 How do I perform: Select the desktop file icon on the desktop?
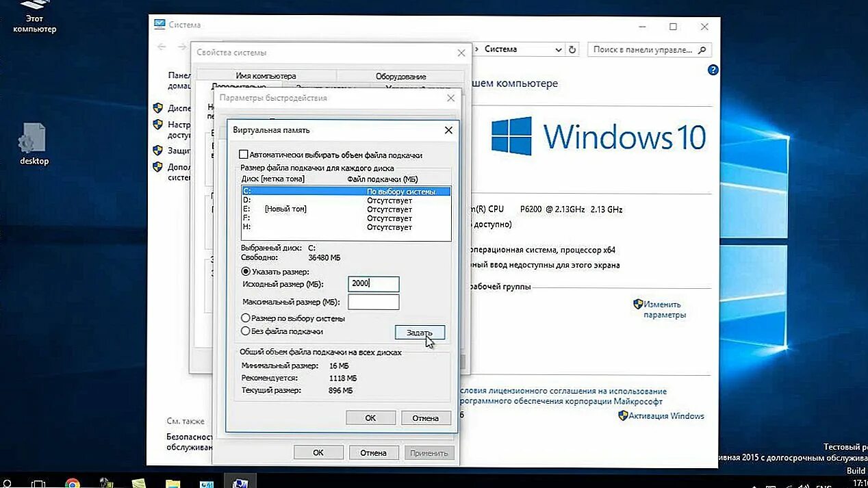click(x=34, y=144)
